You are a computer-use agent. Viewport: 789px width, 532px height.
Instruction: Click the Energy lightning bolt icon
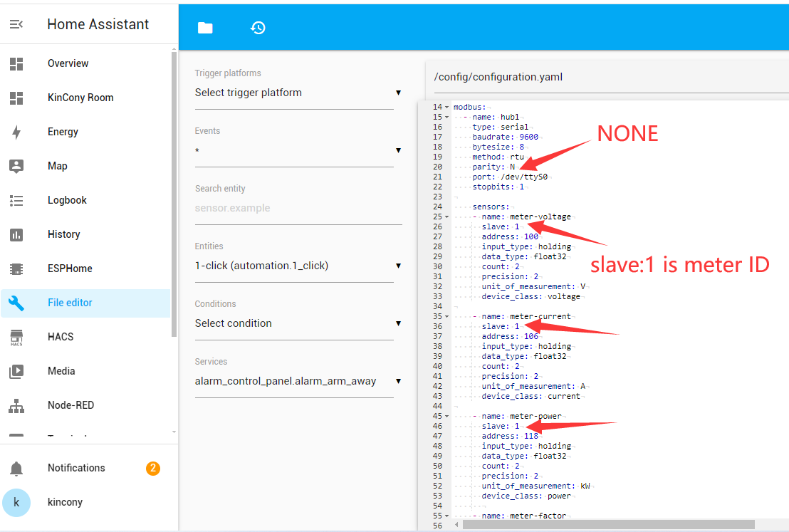click(16, 132)
